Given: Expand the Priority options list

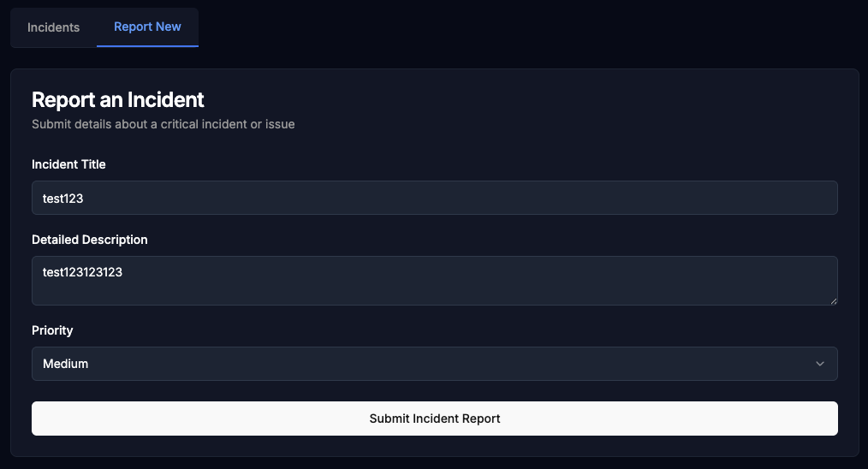Looking at the screenshot, I should pos(435,364).
